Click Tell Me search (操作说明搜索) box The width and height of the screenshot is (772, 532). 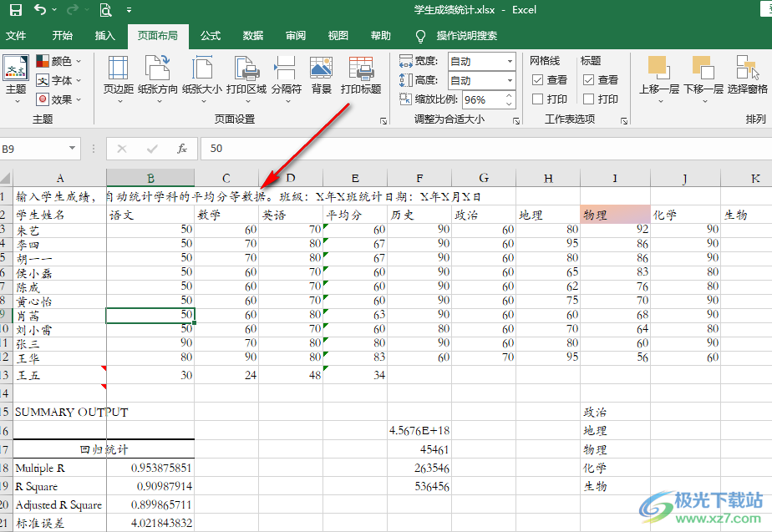467,35
